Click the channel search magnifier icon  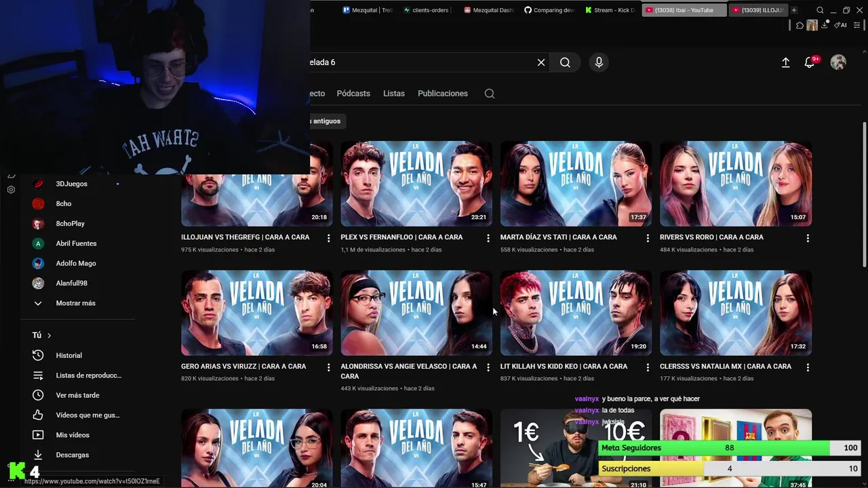(490, 94)
